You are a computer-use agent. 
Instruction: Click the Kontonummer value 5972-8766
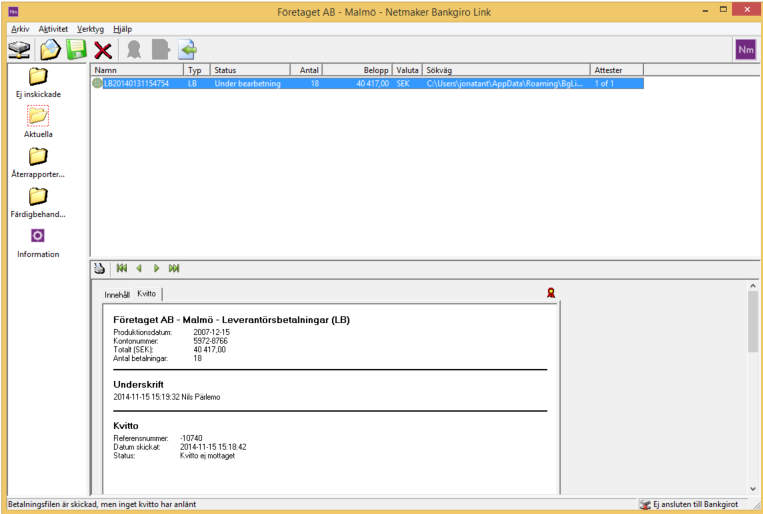coord(210,341)
